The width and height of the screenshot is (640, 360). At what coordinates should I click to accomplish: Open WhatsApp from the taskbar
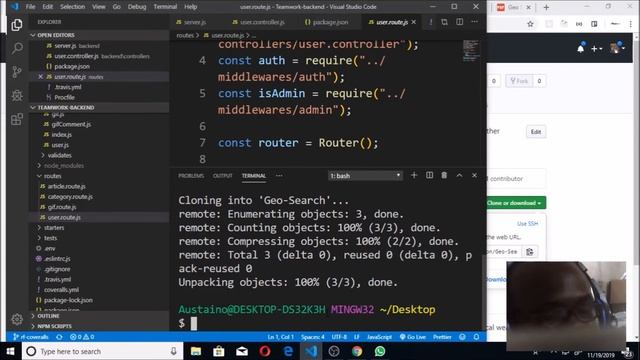(x=380, y=351)
